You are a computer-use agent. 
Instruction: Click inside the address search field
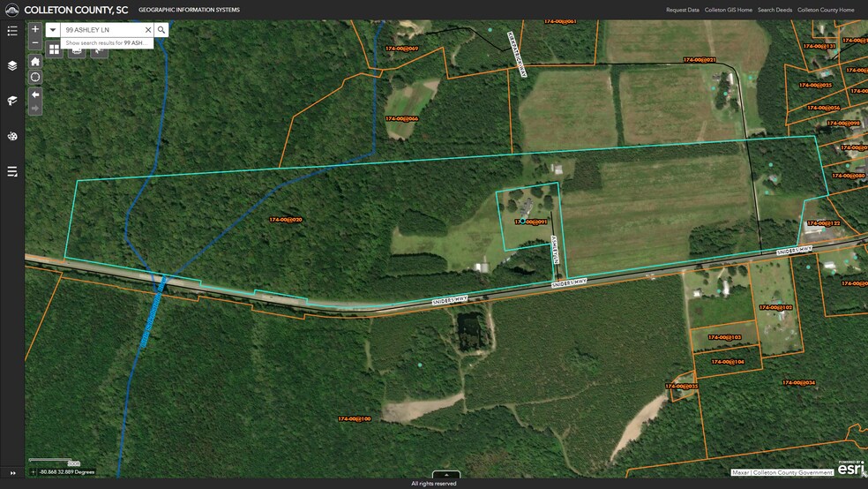coord(101,30)
